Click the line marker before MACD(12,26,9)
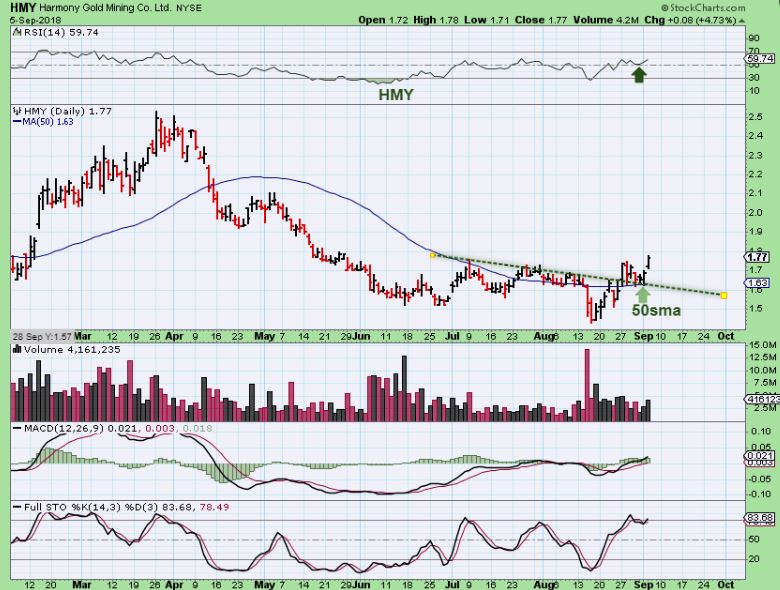Viewport: 780px width, 590px height. click(17, 428)
